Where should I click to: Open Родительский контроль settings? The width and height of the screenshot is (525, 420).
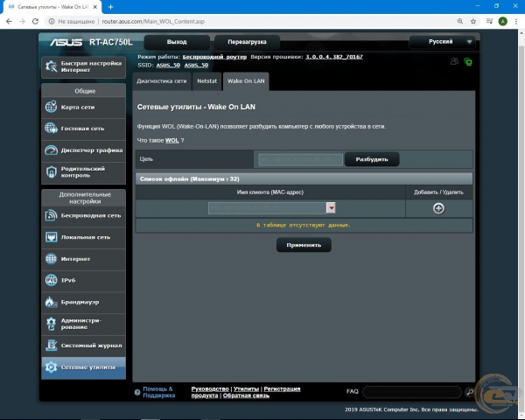tap(83, 172)
